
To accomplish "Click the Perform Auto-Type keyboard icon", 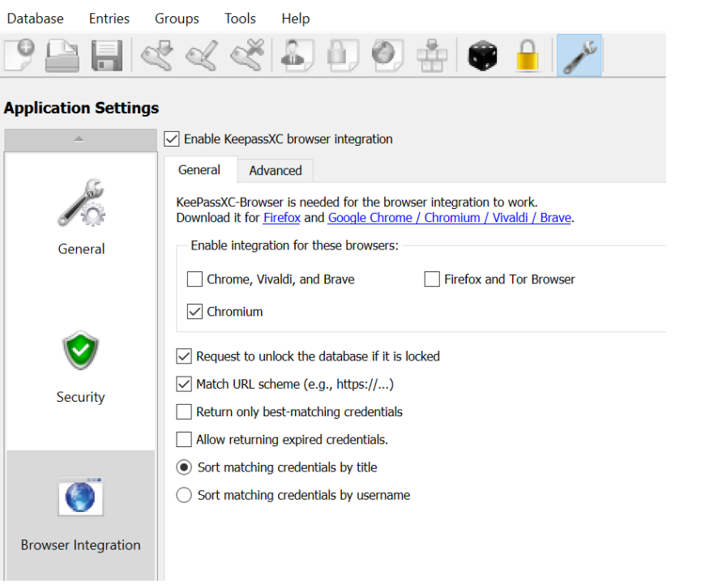I will click(x=432, y=55).
